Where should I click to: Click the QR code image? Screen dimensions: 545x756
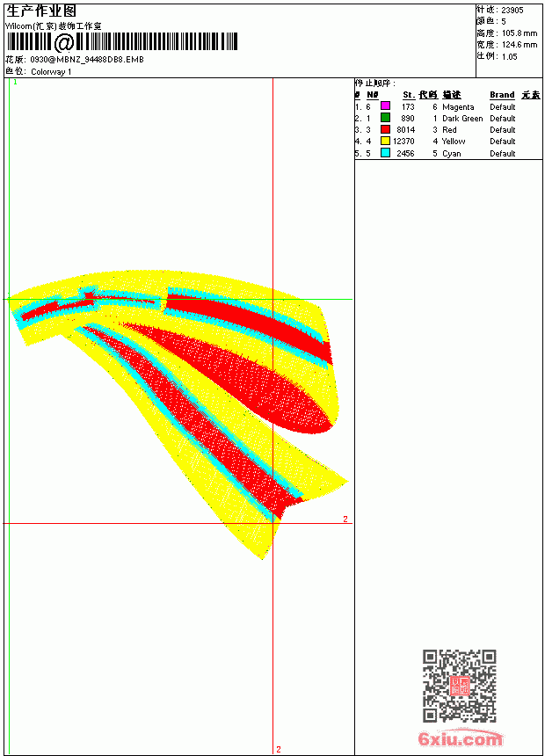click(x=460, y=686)
